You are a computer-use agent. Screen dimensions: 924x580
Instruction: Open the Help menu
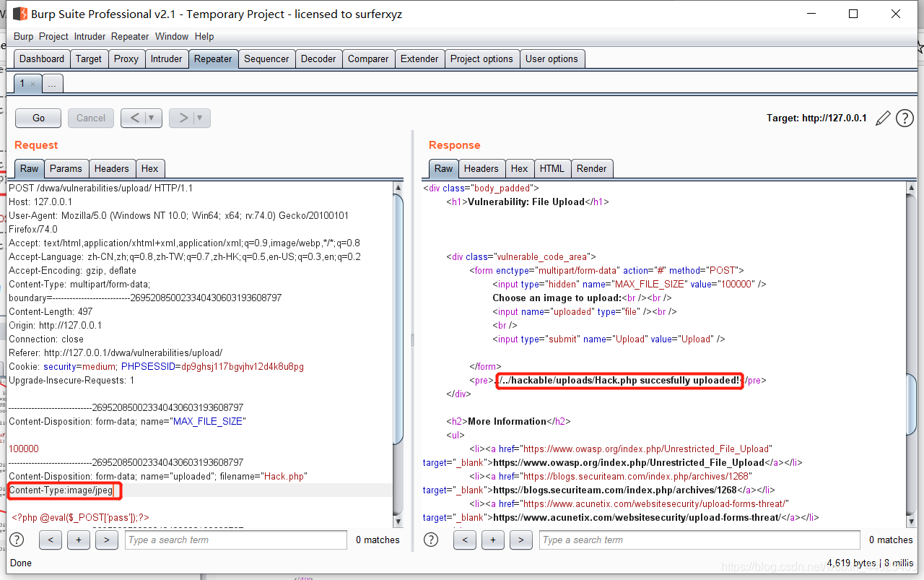pyautogui.click(x=204, y=36)
